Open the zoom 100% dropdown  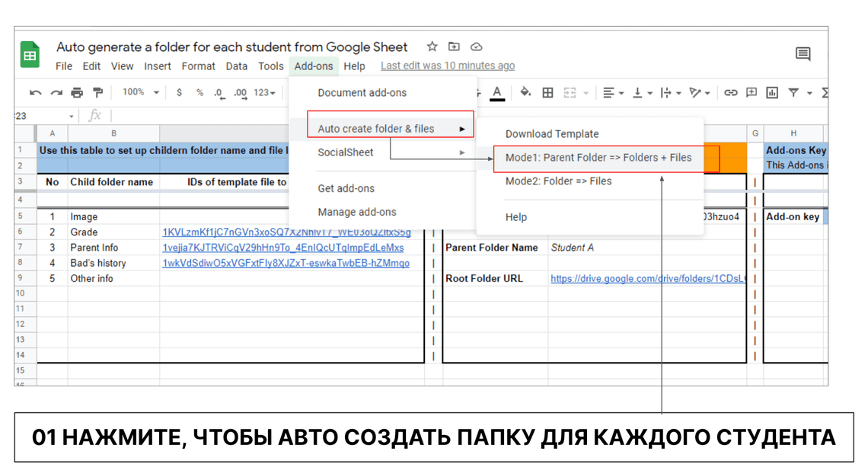pos(140,92)
